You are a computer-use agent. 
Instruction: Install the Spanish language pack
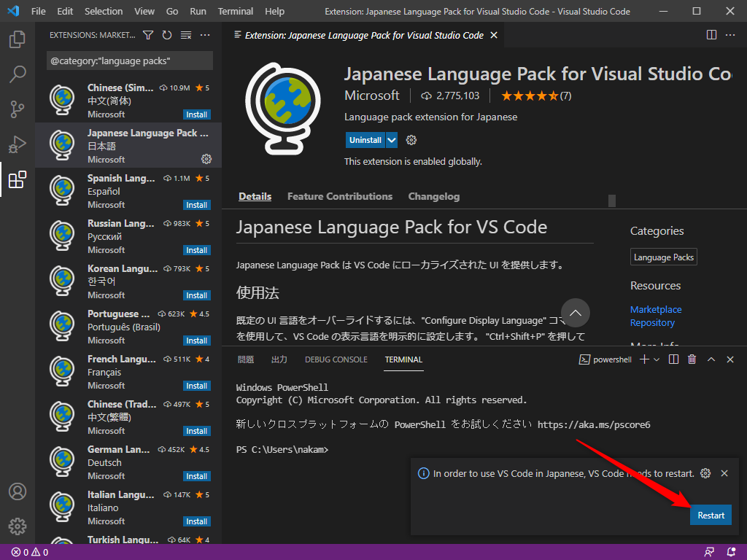(x=197, y=205)
